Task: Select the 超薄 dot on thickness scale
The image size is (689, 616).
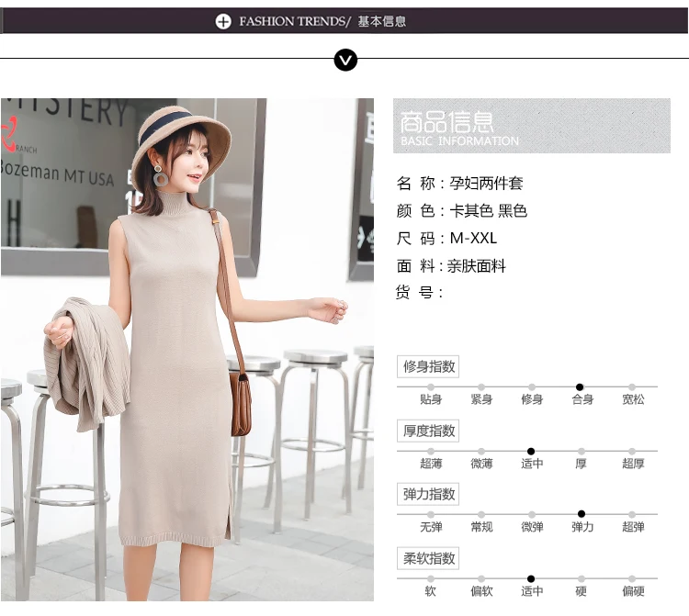Action: (x=431, y=451)
